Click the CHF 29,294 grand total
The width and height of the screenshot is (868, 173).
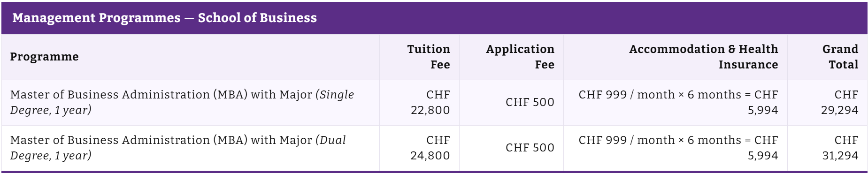(x=840, y=102)
